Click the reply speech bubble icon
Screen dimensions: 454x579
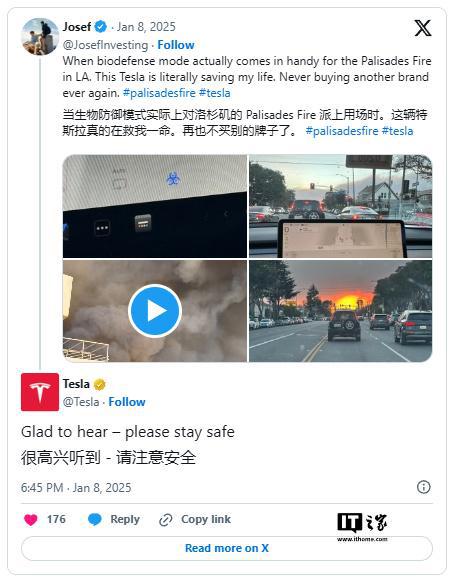pyautogui.click(x=95, y=520)
